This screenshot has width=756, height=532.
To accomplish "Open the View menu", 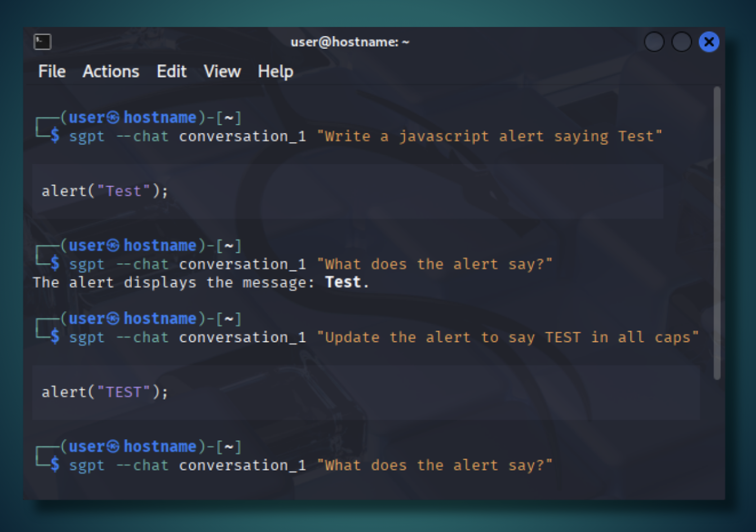I will click(222, 71).
